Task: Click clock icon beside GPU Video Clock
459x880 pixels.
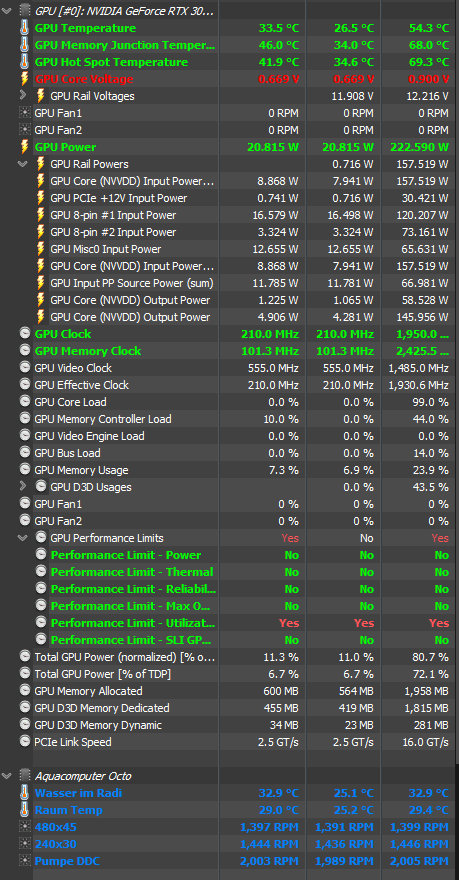Action: point(25,368)
